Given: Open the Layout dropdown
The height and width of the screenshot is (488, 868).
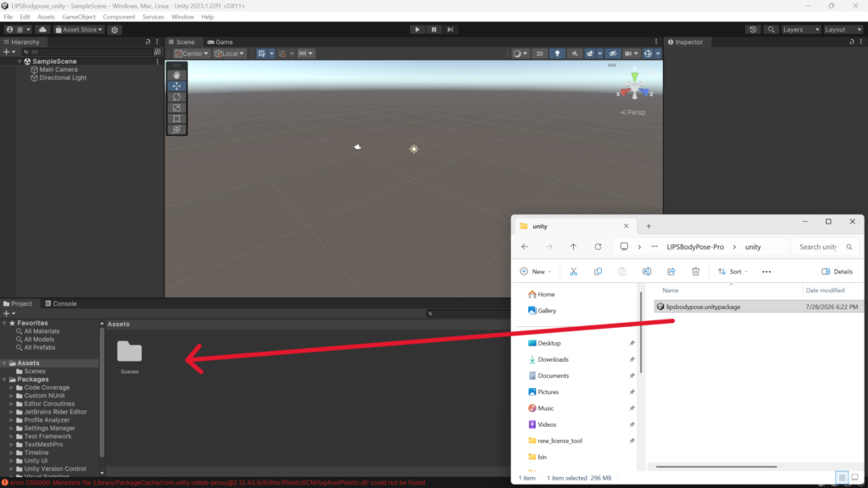Looking at the screenshot, I should (x=843, y=30).
